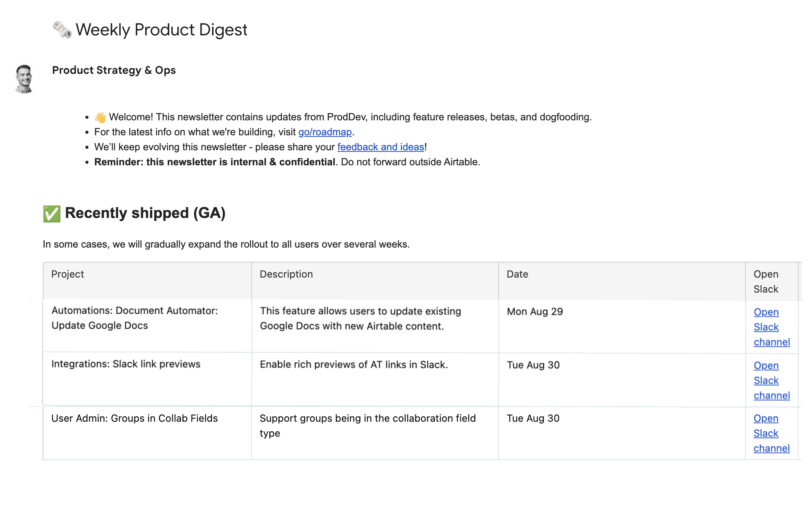This screenshot has height=514, width=812.
Task: Click the waving hand emoji
Action: (100, 117)
